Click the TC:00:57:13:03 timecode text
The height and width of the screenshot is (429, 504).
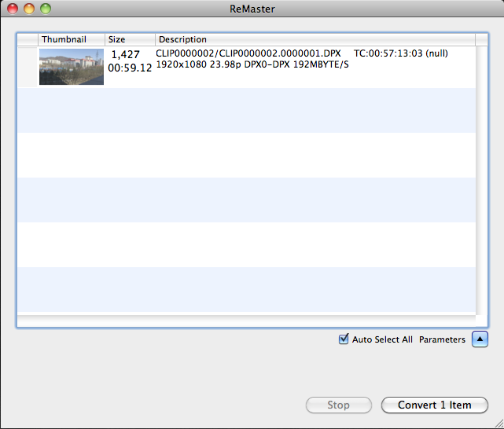(x=390, y=53)
